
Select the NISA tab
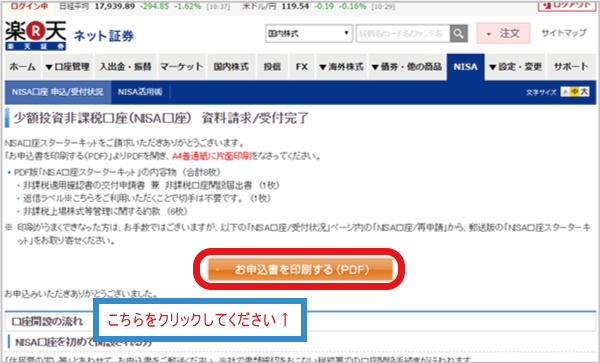pyautogui.click(x=466, y=67)
